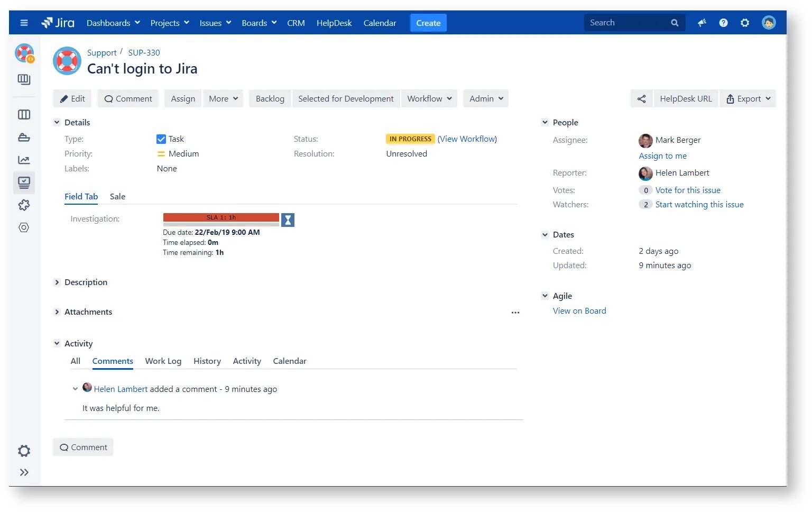Click Helen Lambert's reporter avatar
The height and width of the screenshot is (512, 812).
[645, 173]
